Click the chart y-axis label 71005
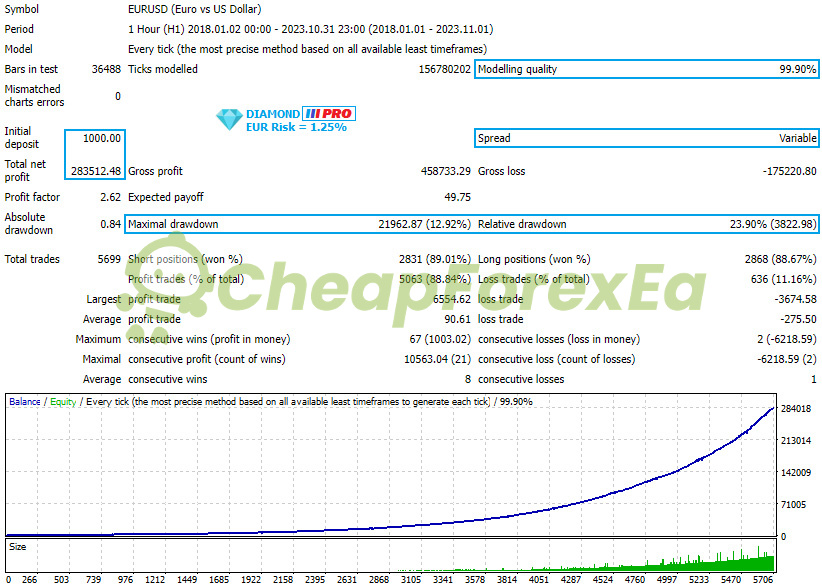This screenshot has width=822, height=588. (x=794, y=505)
